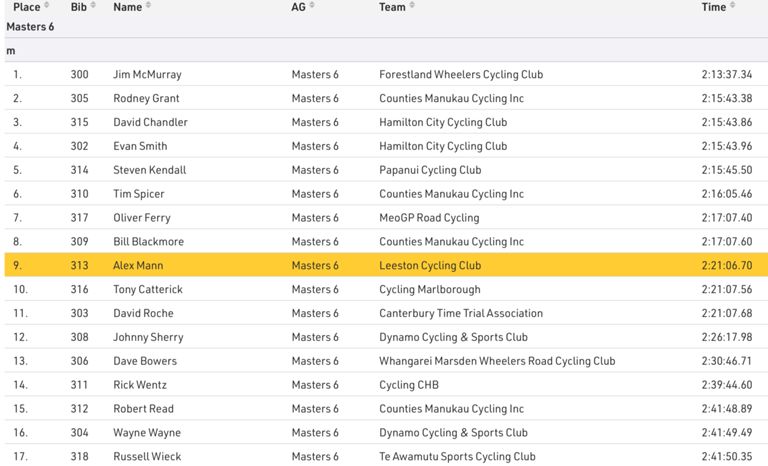This screenshot has width=768, height=466.
Task: Click David Chandler's name
Action: point(150,122)
